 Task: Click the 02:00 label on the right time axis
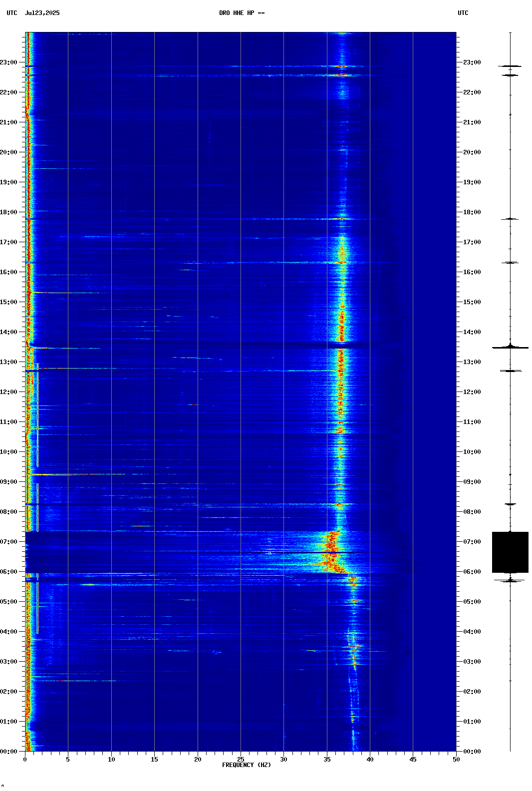click(472, 692)
